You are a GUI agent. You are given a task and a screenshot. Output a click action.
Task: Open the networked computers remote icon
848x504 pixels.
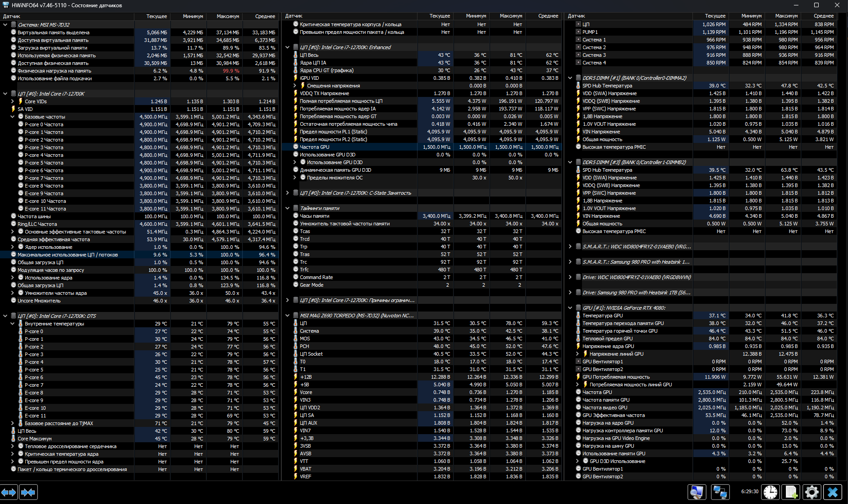[720, 492]
